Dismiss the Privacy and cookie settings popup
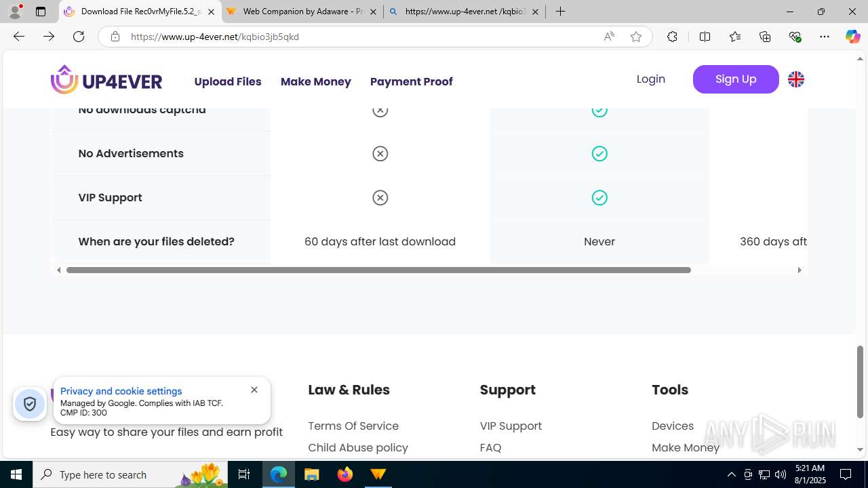The width and height of the screenshot is (868, 488). click(x=254, y=390)
